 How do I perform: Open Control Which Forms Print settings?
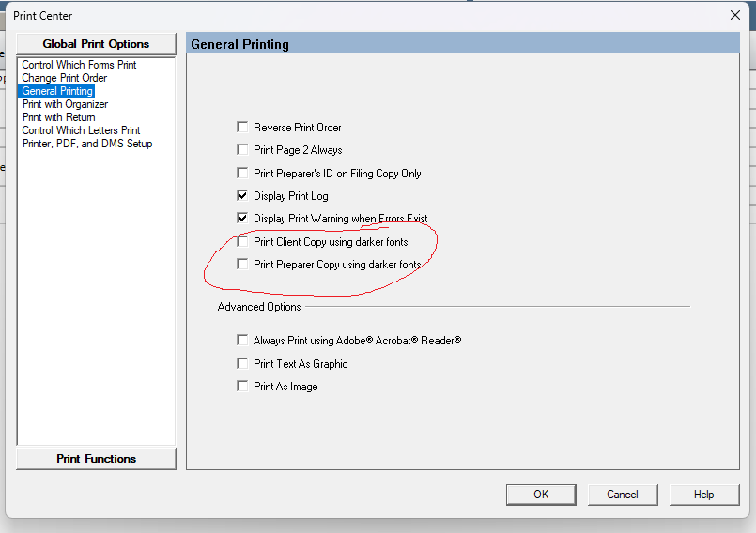pyautogui.click(x=79, y=65)
